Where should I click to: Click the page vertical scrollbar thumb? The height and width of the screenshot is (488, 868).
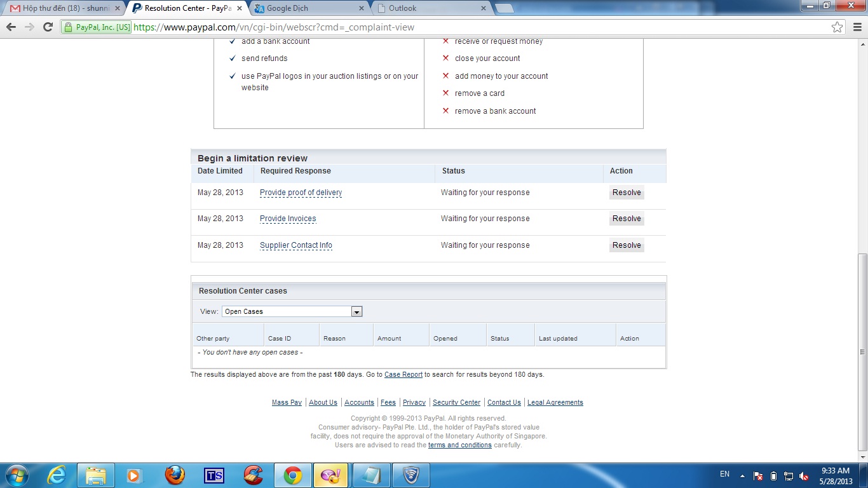tap(862, 353)
